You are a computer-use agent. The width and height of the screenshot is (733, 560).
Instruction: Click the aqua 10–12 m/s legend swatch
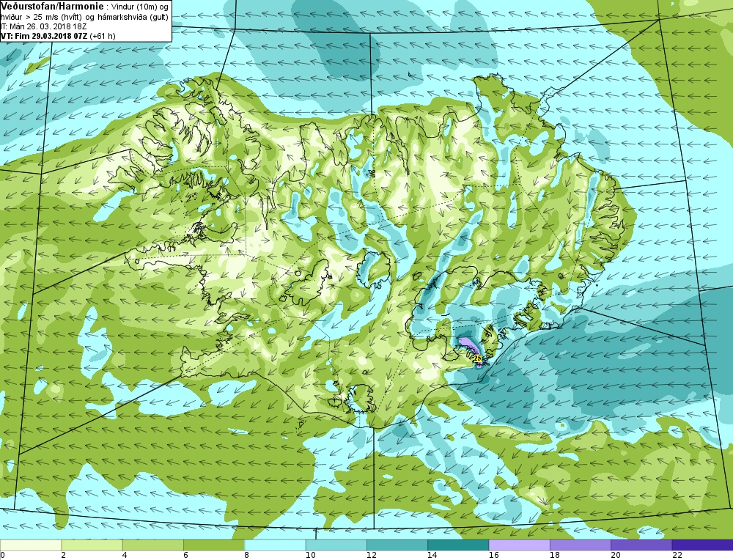coord(336,545)
